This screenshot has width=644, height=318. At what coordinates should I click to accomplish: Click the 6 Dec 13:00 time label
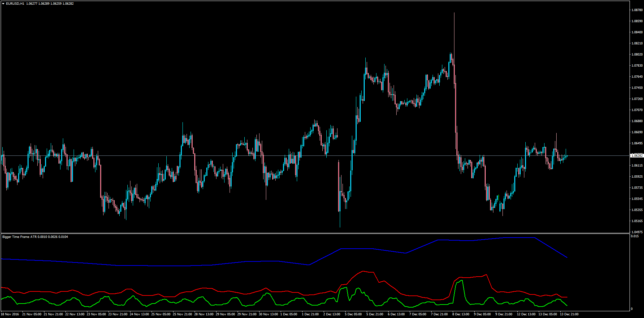396,314
